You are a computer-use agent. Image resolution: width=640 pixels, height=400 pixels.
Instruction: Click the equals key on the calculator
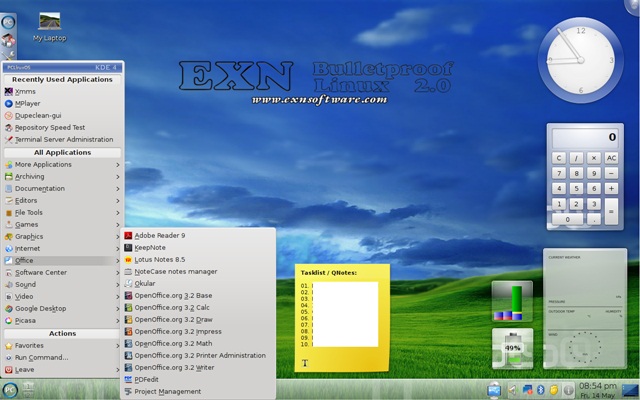pyautogui.click(x=611, y=211)
